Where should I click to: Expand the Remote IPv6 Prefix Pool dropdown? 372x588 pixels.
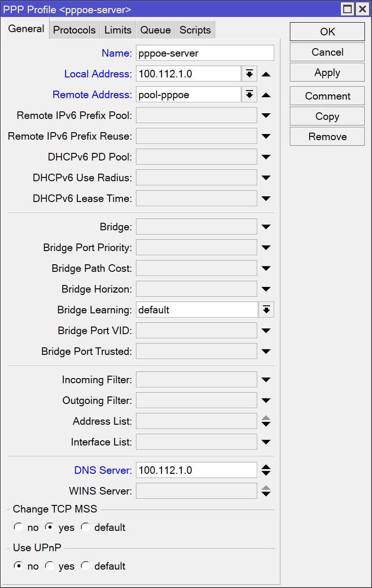tap(266, 115)
